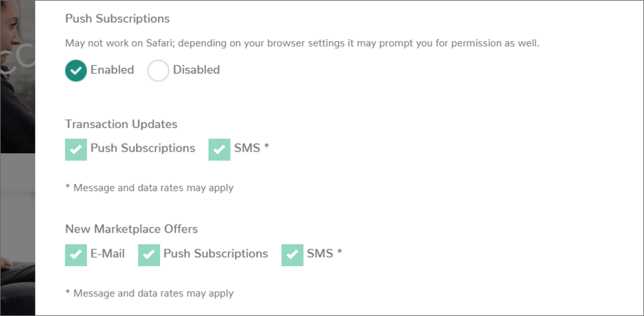Click the E-Mail label text

[x=108, y=254]
